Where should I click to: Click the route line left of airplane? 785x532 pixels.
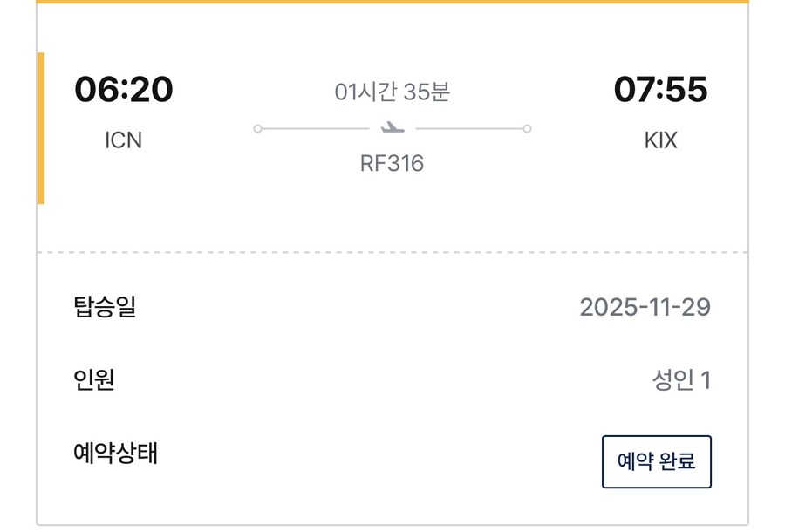point(314,129)
